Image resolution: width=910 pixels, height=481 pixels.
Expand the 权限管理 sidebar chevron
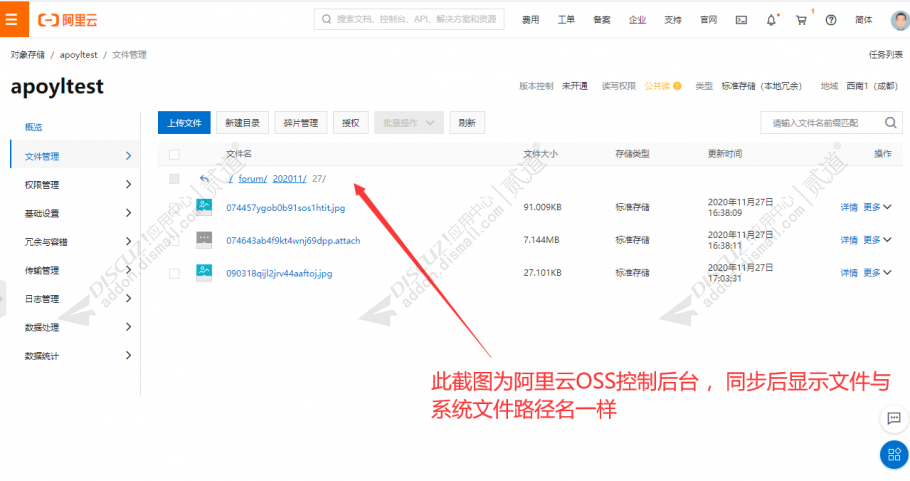(x=128, y=185)
